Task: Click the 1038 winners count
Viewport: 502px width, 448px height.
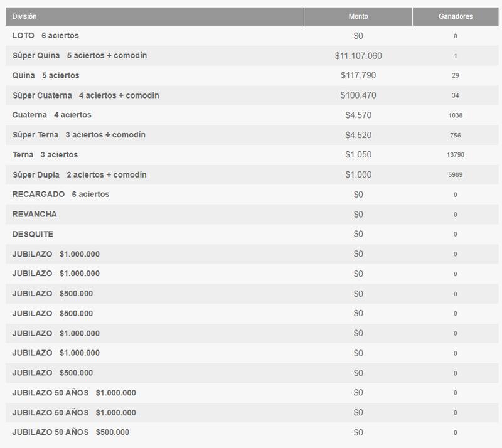Action: pos(456,115)
